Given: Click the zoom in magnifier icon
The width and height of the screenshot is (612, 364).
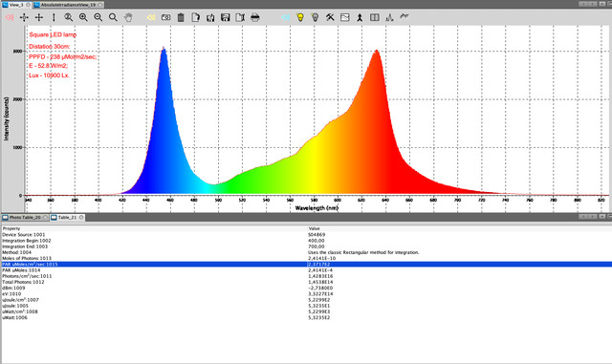Looking at the screenshot, I should coord(83,17).
